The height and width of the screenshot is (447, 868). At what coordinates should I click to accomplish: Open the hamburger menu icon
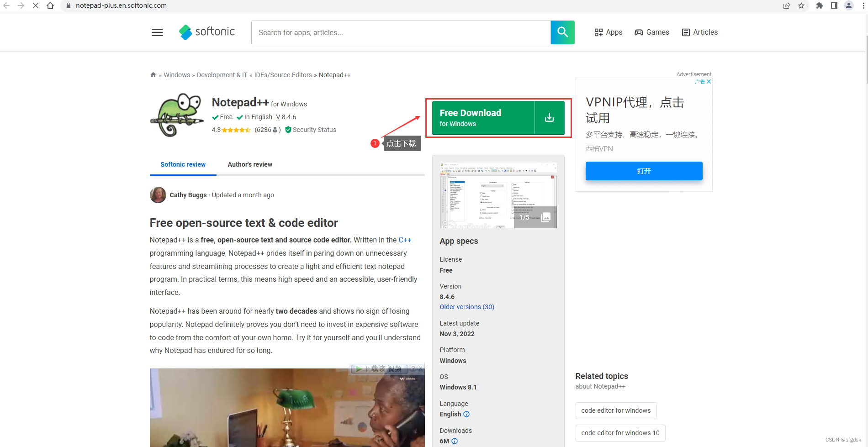point(157,32)
